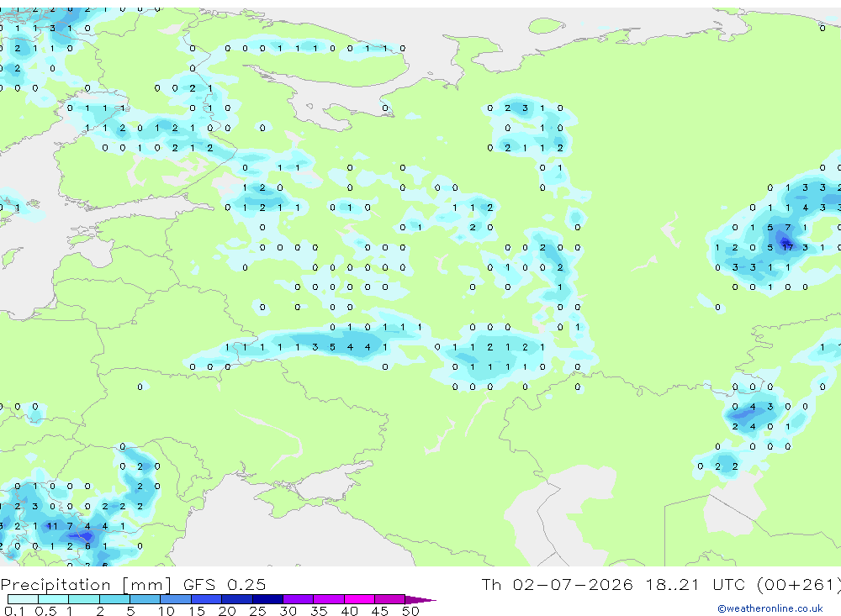Click the 'Th 02-07-2026' date text
841x616 pixels.
(557, 584)
